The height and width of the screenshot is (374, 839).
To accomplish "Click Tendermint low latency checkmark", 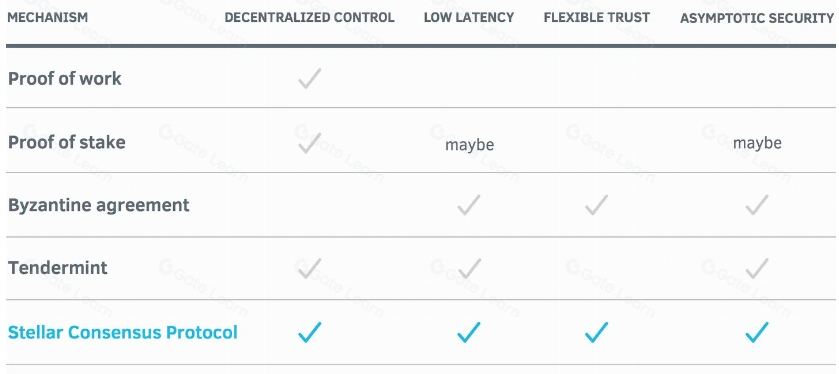I will (x=469, y=268).
